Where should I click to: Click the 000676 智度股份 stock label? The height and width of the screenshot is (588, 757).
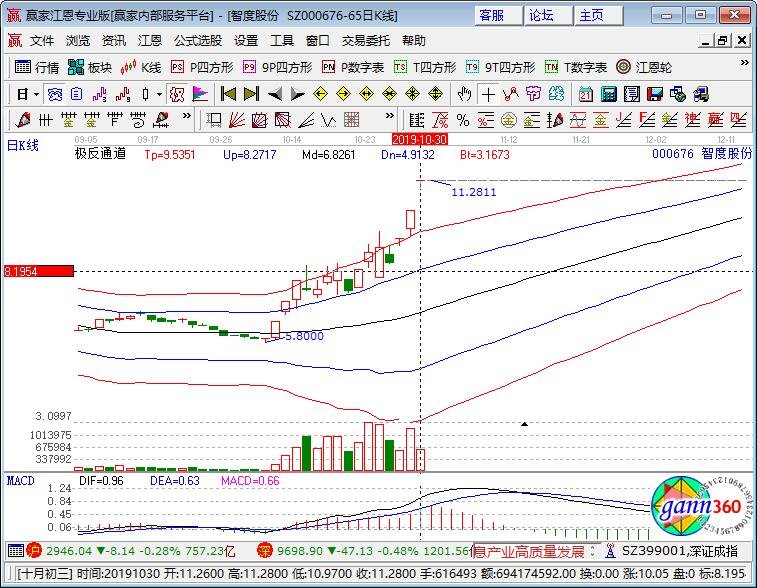coord(702,154)
